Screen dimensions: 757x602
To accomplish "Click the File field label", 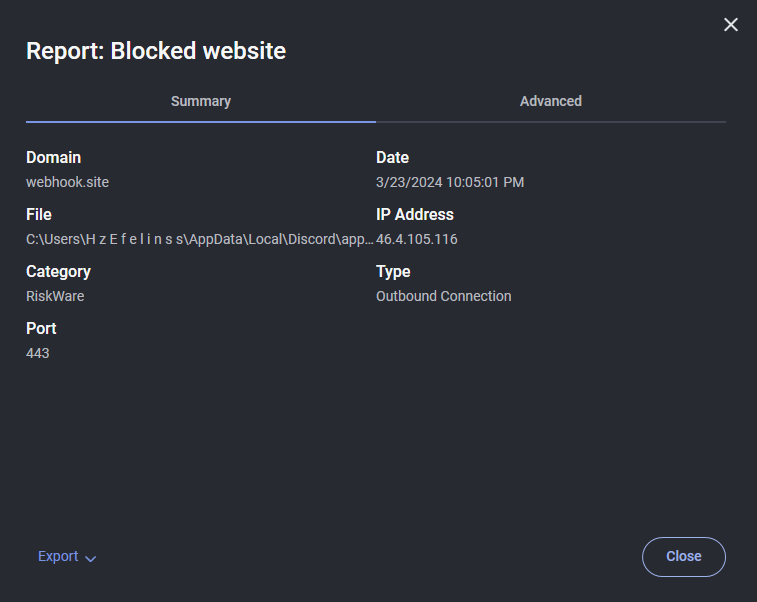I will coord(39,214).
